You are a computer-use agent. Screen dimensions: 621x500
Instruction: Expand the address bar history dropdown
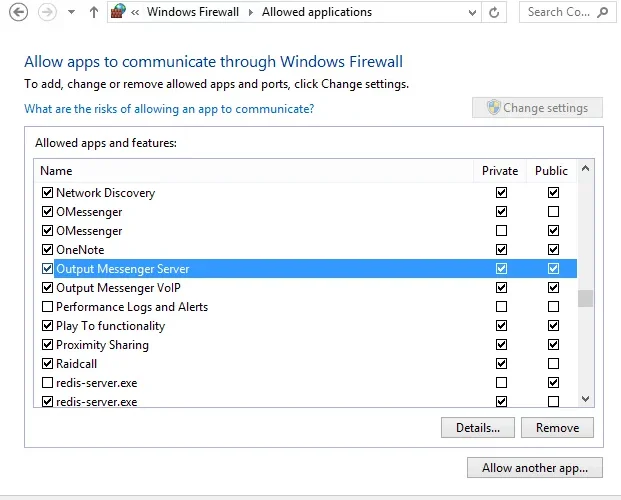pyautogui.click(x=472, y=13)
